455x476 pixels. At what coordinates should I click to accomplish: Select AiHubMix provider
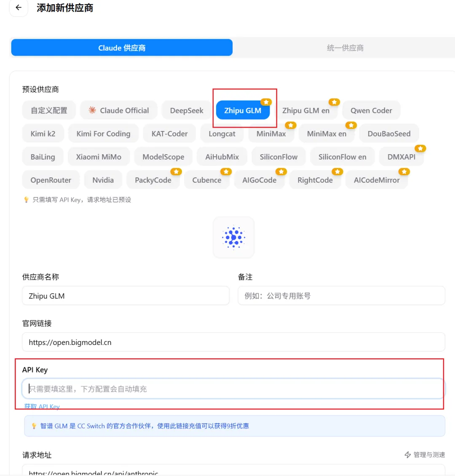[222, 157]
